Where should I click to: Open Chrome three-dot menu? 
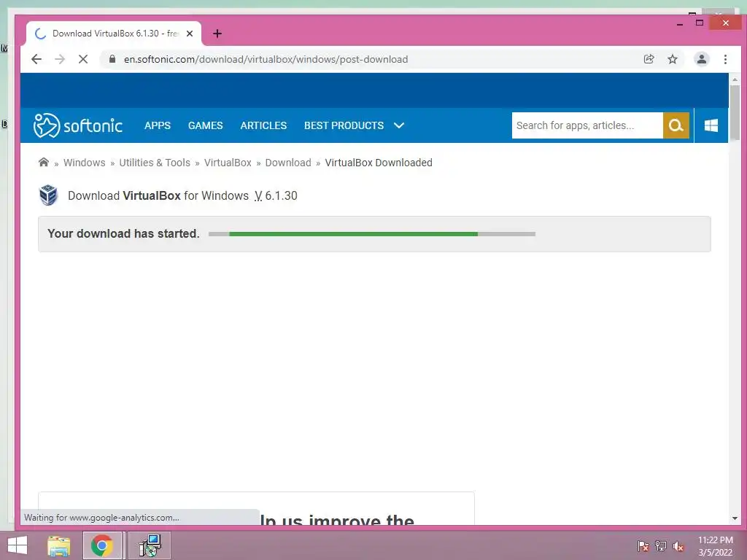(x=725, y=59)
